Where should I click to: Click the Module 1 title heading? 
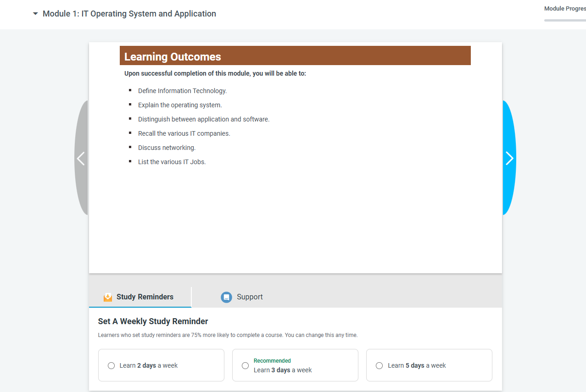point(129,14)
